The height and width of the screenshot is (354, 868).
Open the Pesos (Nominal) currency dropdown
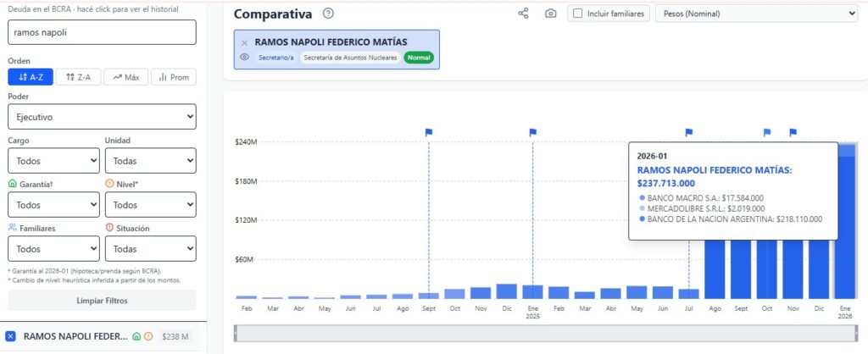756,14
